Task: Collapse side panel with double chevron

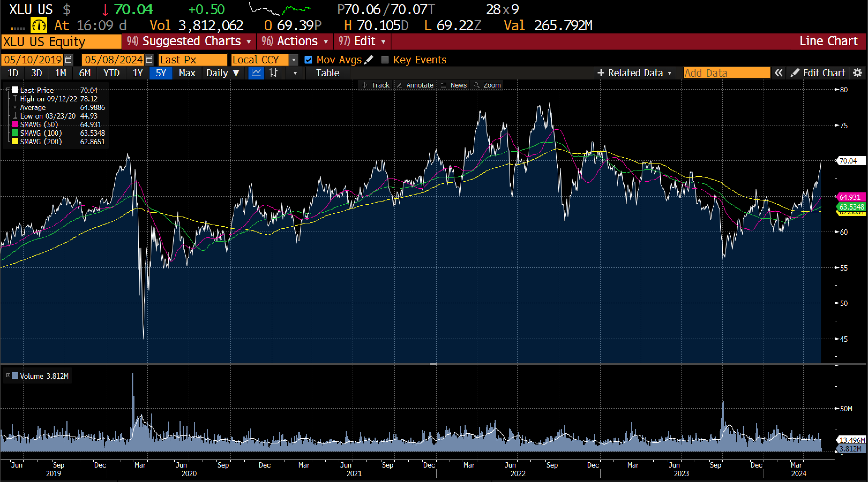Action: point(778,73)
